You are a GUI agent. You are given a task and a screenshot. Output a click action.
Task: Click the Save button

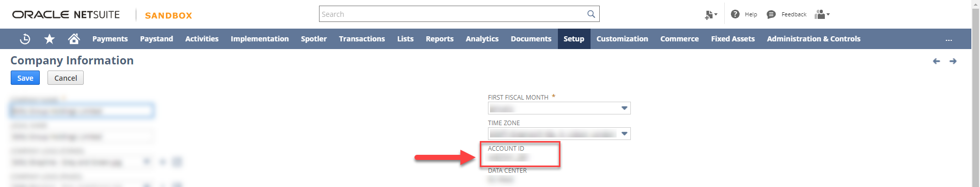click(25, 78)
